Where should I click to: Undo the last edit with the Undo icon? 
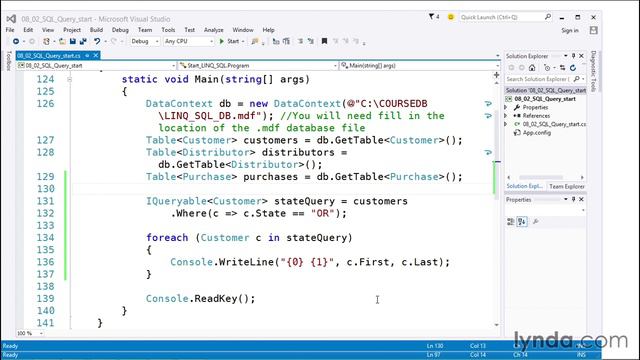[97, 41]
